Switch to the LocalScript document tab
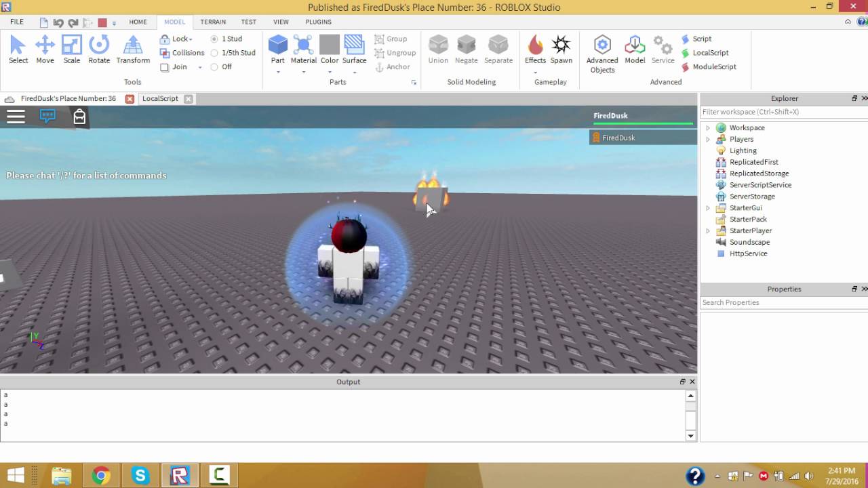868x488 pixels. [160, 98]
